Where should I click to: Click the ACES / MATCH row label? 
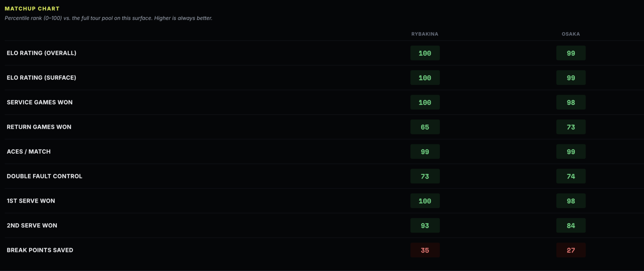click(x=29, y=152)
